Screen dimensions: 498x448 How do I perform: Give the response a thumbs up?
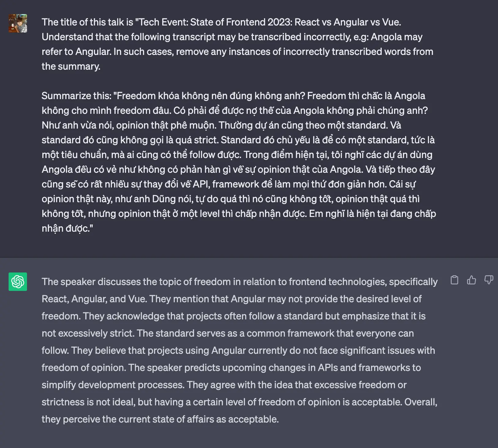click(x=471, y=280)
